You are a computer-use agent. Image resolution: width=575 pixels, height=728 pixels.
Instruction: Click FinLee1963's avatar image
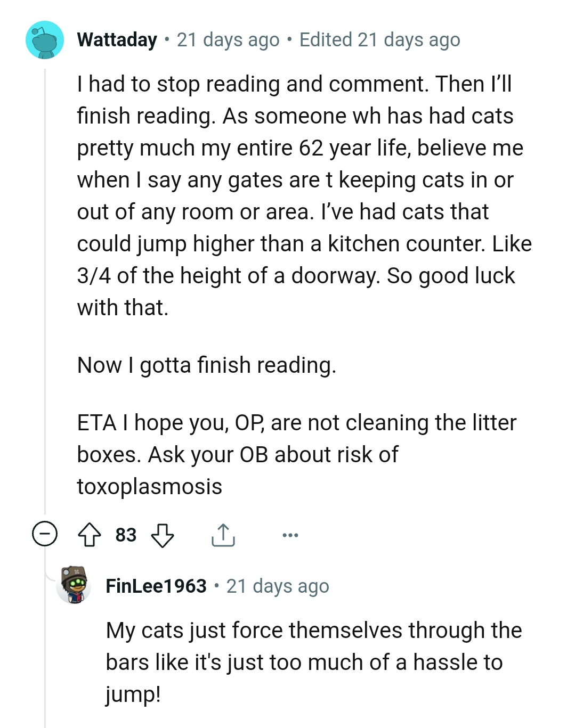click(x=75, y=586)
